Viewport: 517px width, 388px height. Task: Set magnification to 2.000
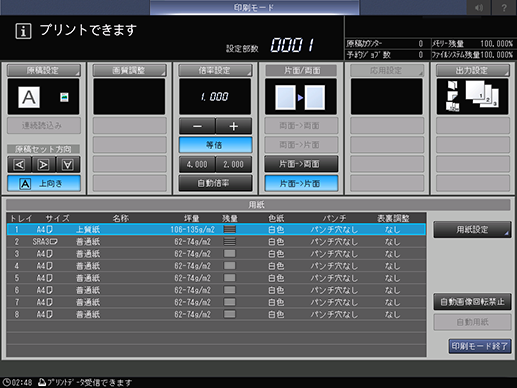tap(234, 164)
